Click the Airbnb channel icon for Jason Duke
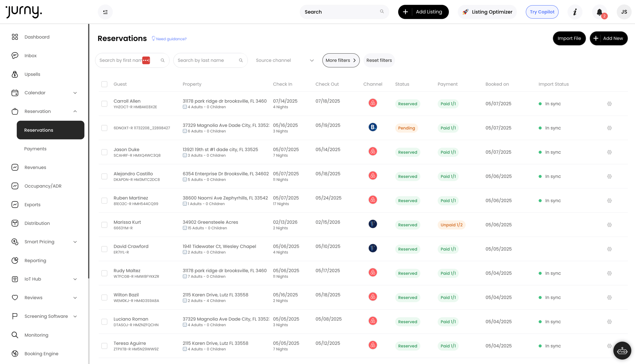The image size is (635, 364). 372,151
